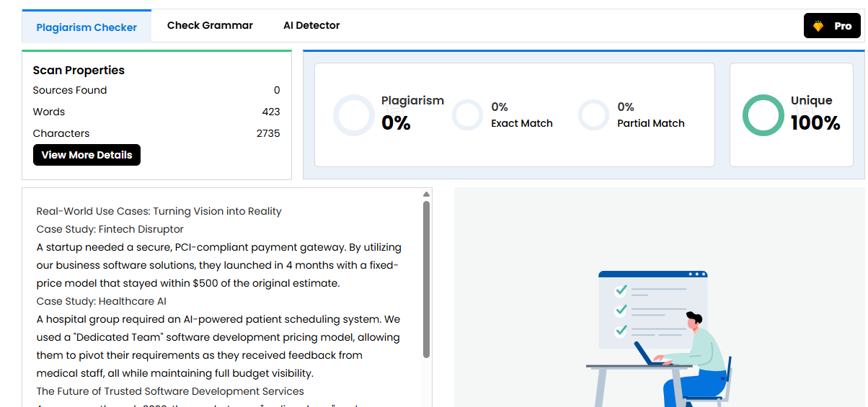Click the 'Case Study: Fintech Disruptor' line

click(110, 229)
